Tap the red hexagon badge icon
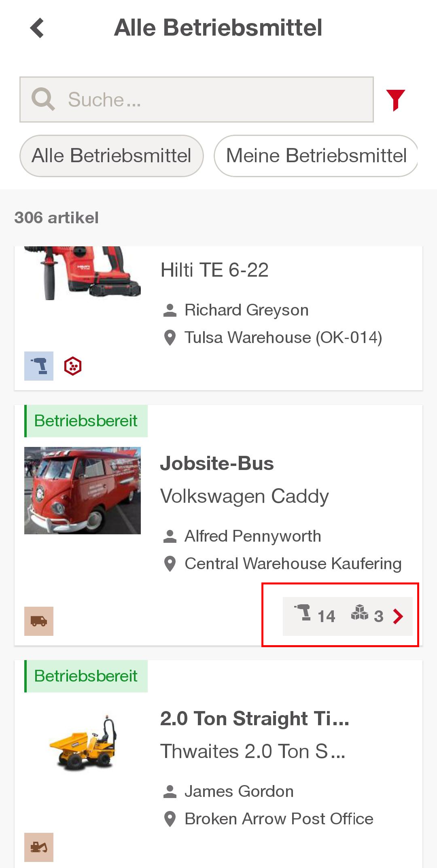437x868 pixels. 73,366
